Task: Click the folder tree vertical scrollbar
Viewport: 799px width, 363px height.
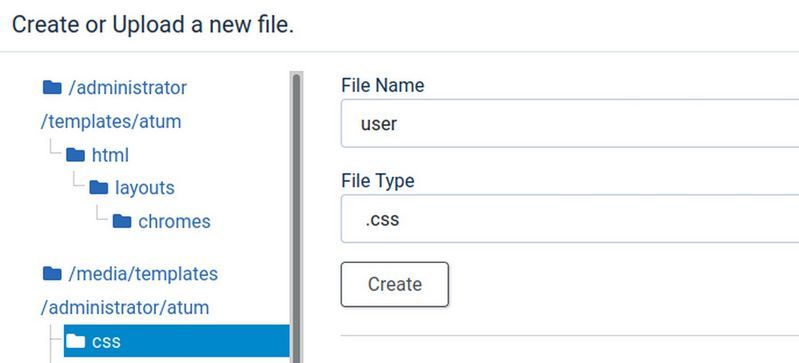Action: pos(296,217)
